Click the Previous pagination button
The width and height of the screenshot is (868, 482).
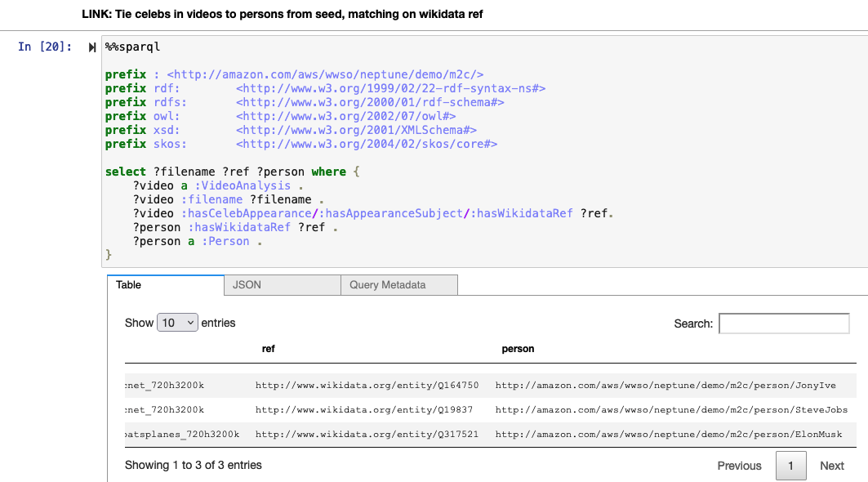click(x=738, y=466)
